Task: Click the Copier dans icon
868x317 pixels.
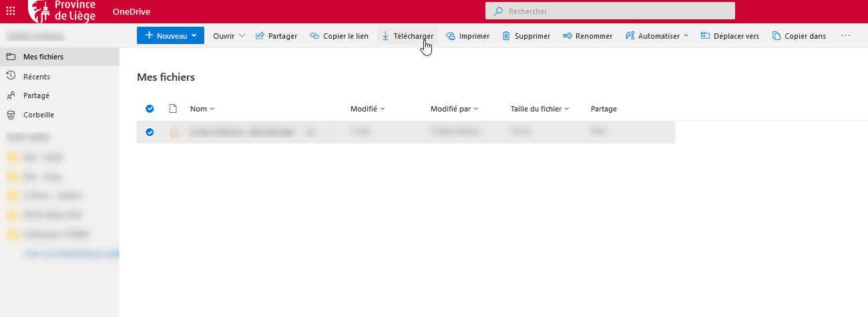Action: [777, 36]
